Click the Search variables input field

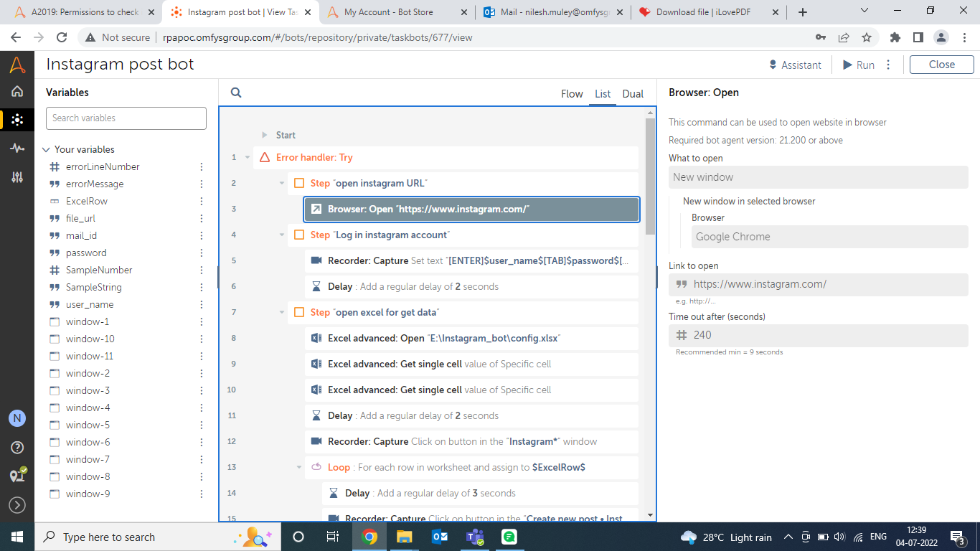(126, 118)
